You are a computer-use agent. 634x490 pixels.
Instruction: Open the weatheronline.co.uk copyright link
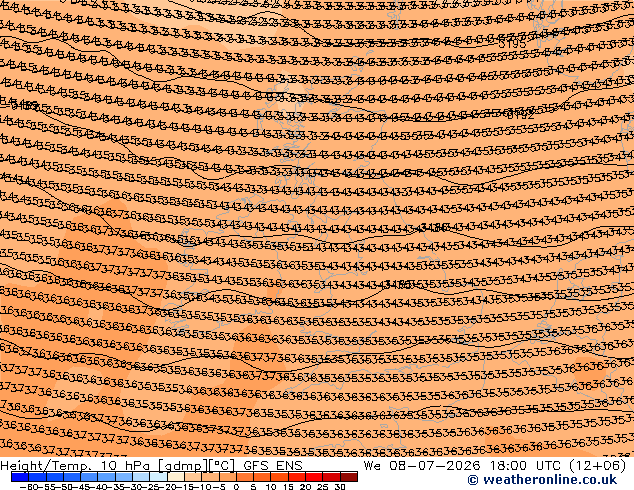pos(542,480)
